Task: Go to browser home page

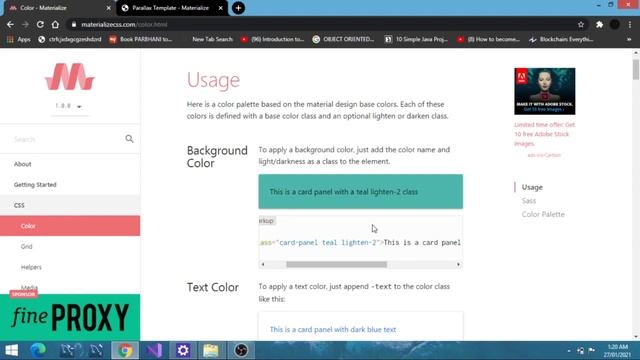Action: click(x=55, y=24)
